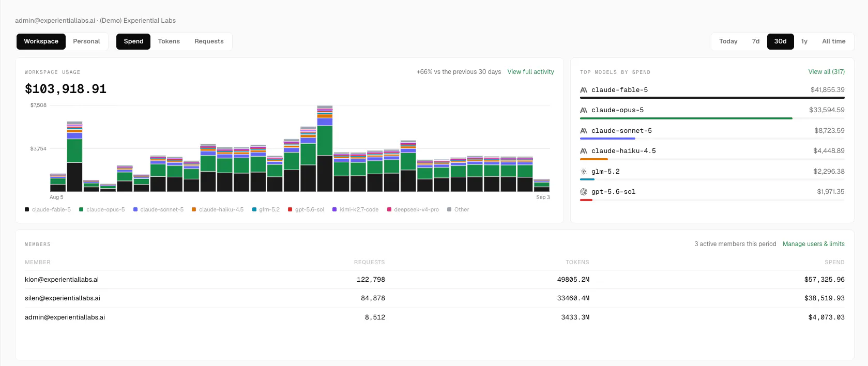Click the $41,855.39 spend value
868x366 pixels.
828,90
